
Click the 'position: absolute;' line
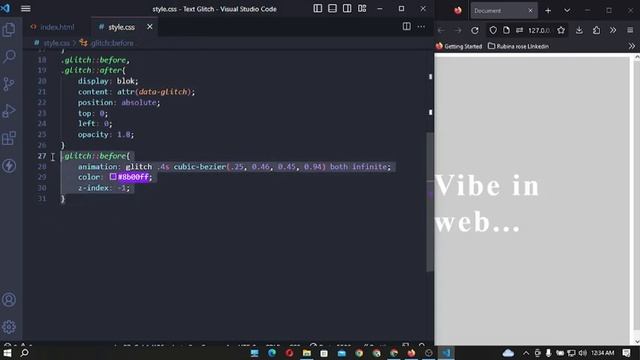pos(119,102)
